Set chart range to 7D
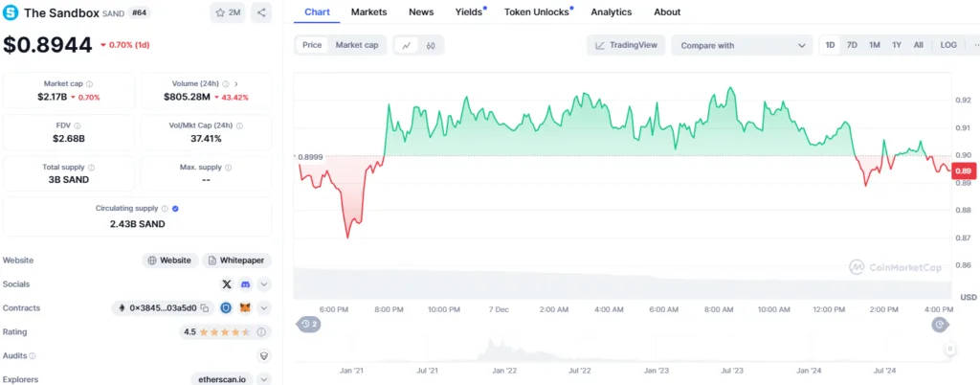Screen dimensions: 980x385 [852, 45]
